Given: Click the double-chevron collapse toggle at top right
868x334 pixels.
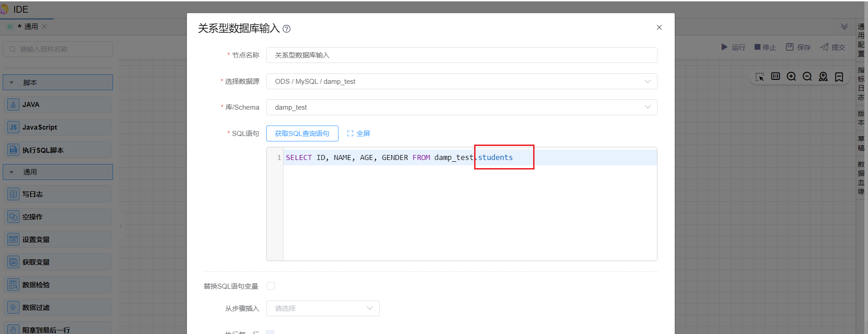Looking at the screenshot, I should 844,27.
